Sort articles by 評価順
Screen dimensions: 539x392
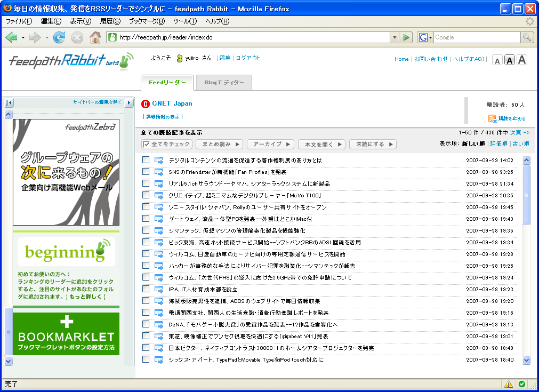(499, 144)
